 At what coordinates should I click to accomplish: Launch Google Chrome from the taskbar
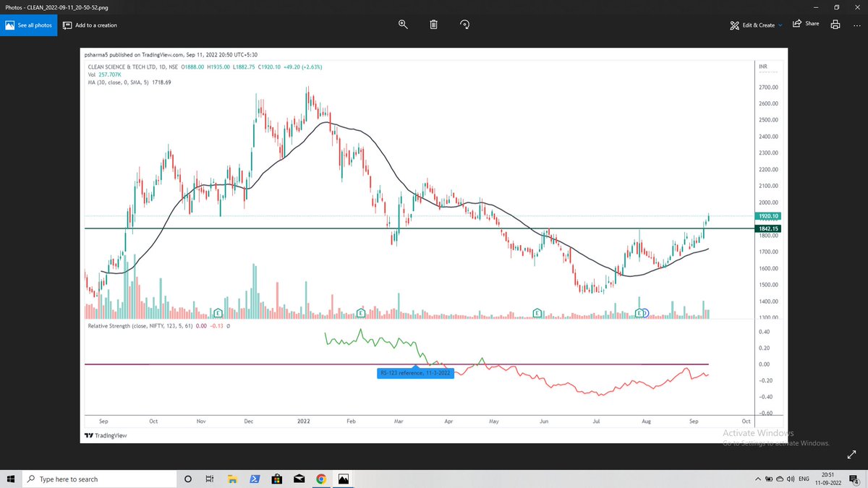click(x=320, y=478)
